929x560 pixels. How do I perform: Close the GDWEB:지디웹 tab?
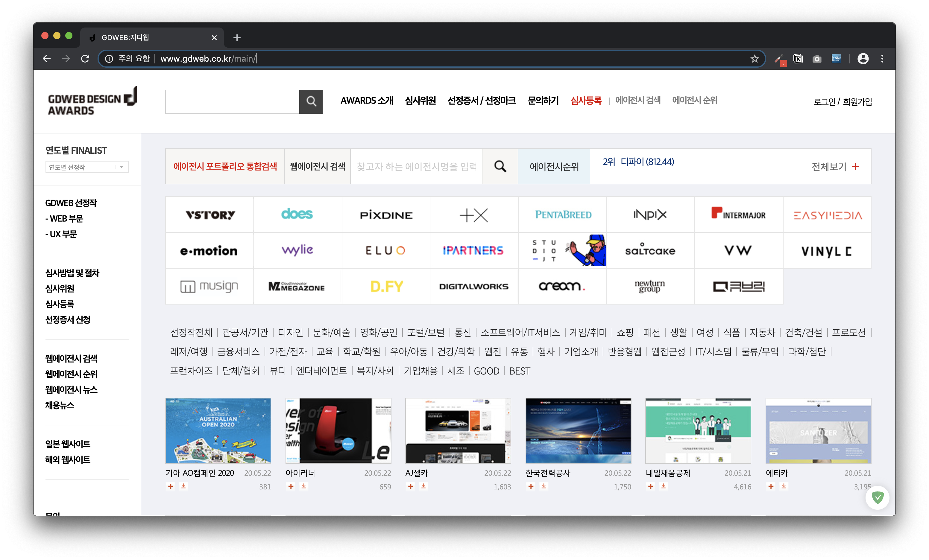(214, 38)
